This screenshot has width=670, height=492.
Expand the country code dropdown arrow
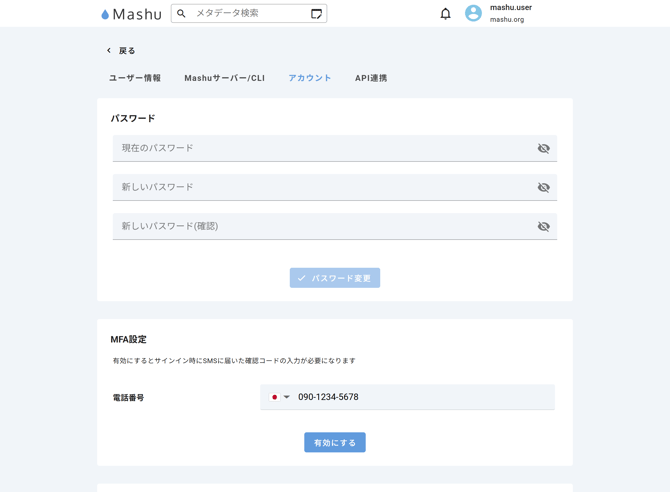[x=287, y=397]
